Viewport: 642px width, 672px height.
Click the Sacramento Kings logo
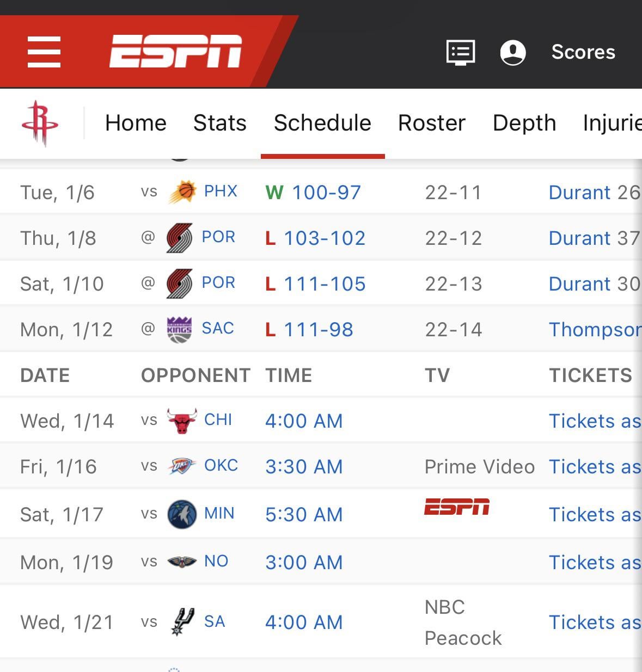tap(179, 329)
